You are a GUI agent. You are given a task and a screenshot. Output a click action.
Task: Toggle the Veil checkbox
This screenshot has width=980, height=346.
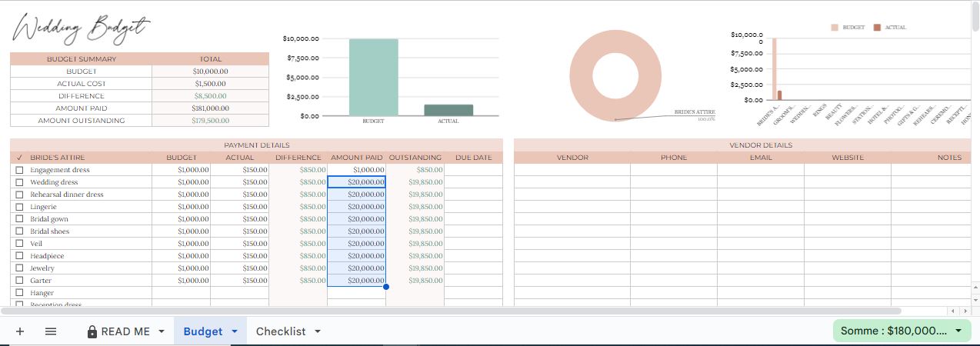tap(19, 244)
